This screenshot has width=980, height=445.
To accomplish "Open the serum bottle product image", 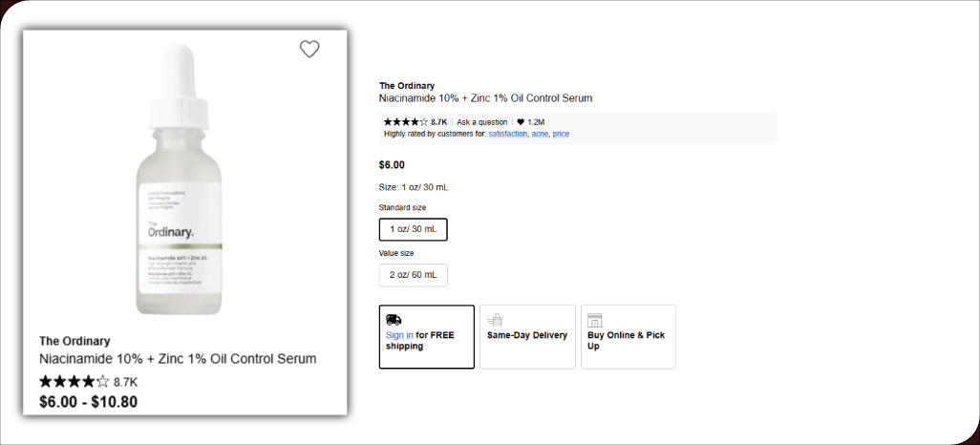I will tap(184, 181).
